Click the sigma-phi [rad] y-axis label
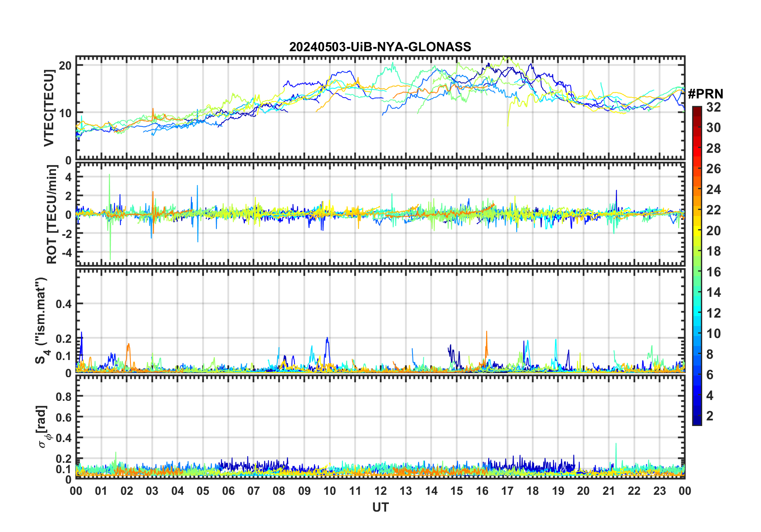This screenshot has height=532, width=761. tap(43, 426)
